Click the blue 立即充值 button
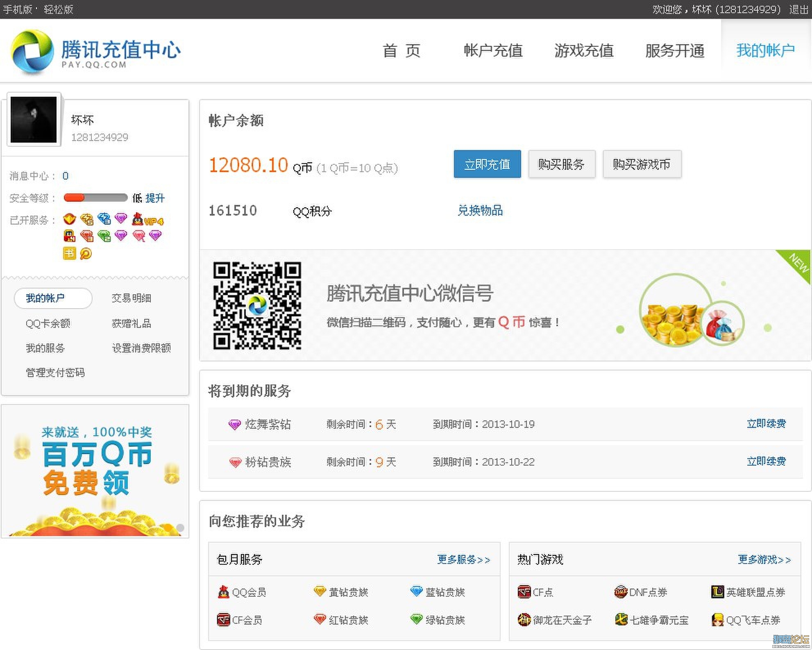The image size is (812, 650). pyautogui.click(x=487, y=164)
